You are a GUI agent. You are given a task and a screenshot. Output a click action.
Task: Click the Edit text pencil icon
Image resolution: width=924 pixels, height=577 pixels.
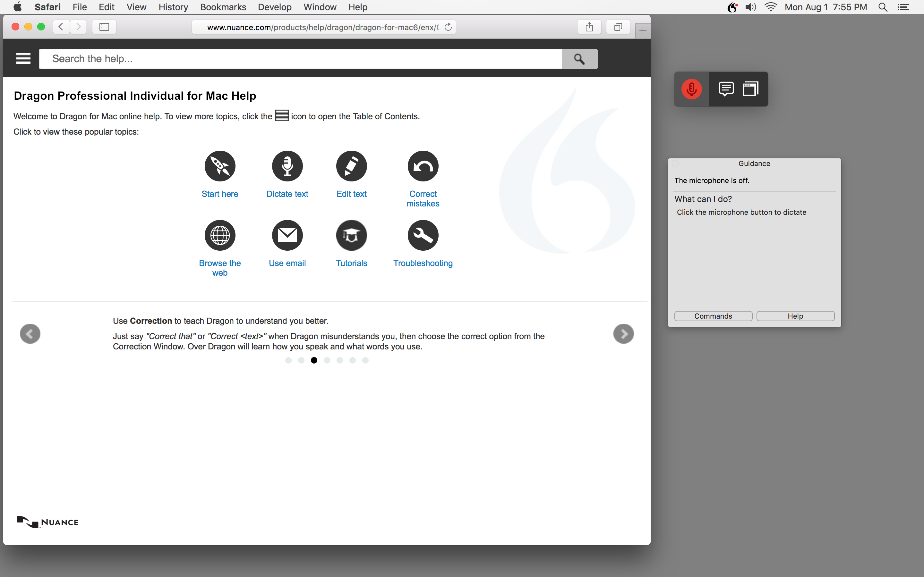coord(351,166)
